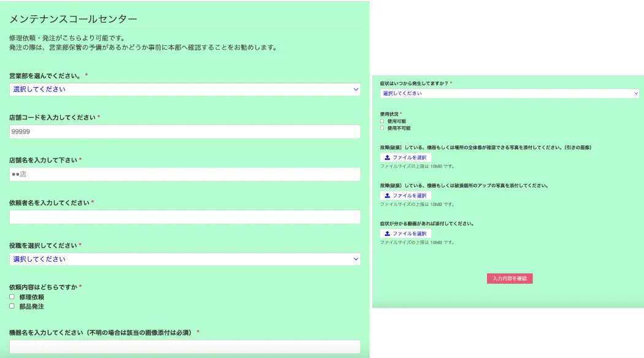The width and height of the screenshot is (644, 358).
Task: Click the chevron arrow of the 役職 dropdown
Action: pos(356,259)
